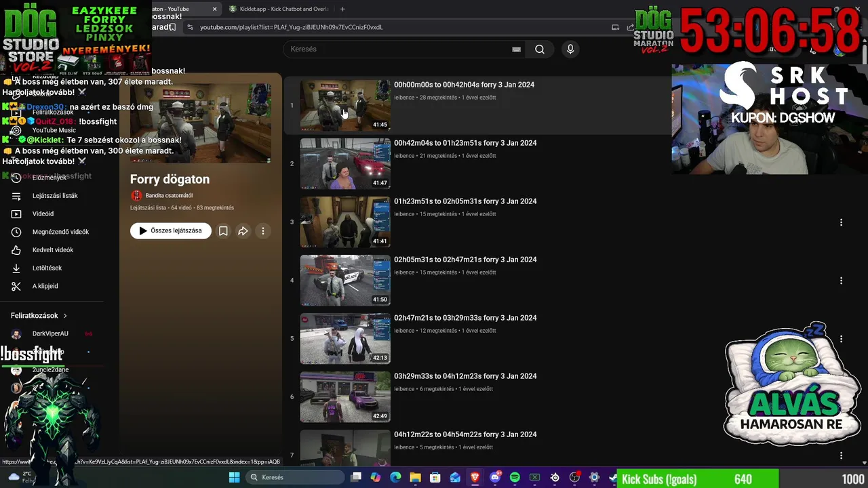Click the Windows taskbar Keresés search box

tap(295, 477)
